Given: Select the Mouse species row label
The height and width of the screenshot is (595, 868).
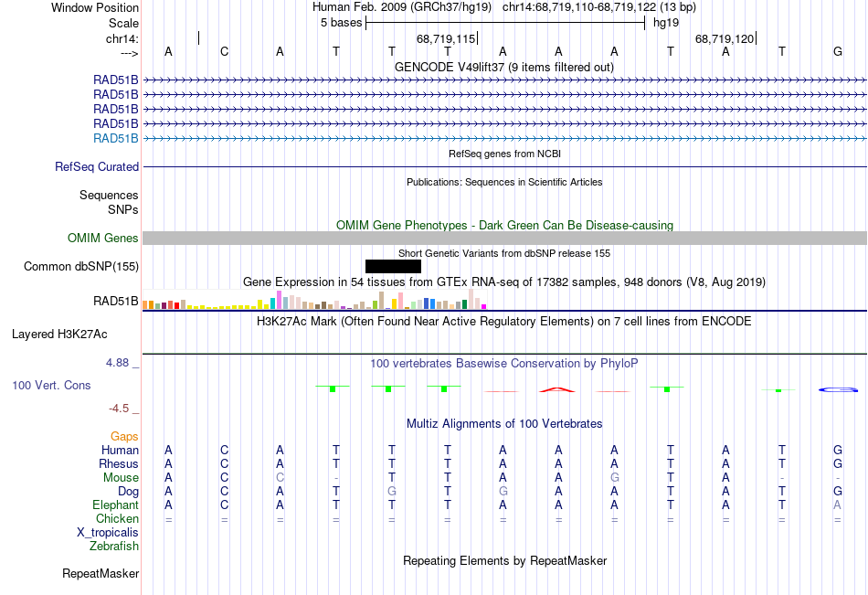Looking at the screenshot, I should (x=121, y=477).
